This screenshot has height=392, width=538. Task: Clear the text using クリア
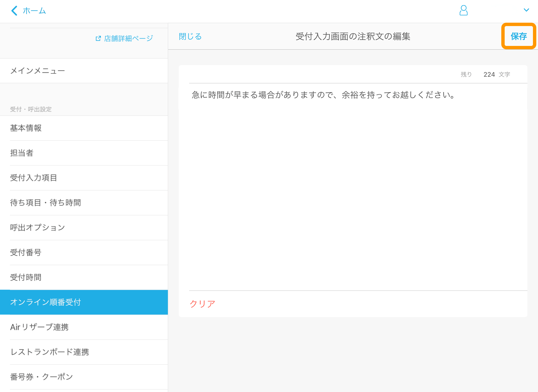pos(202,304)
